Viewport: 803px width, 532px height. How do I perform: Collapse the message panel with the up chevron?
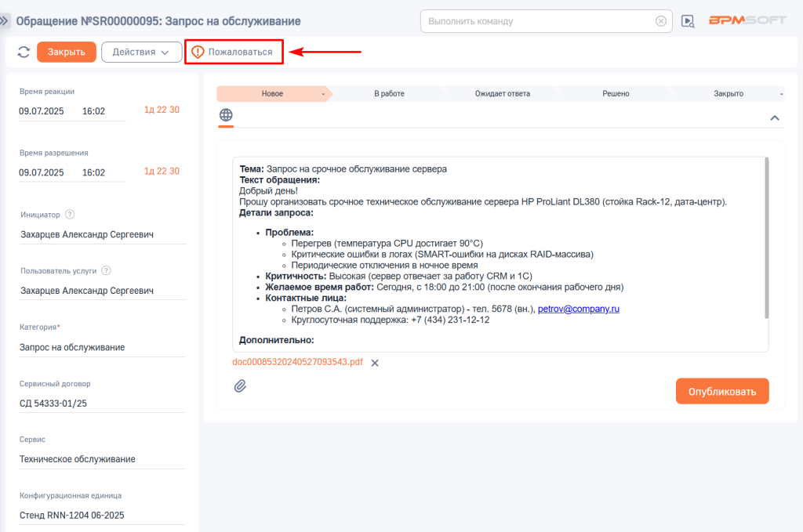pyautogui.click(x=774, y=118)
